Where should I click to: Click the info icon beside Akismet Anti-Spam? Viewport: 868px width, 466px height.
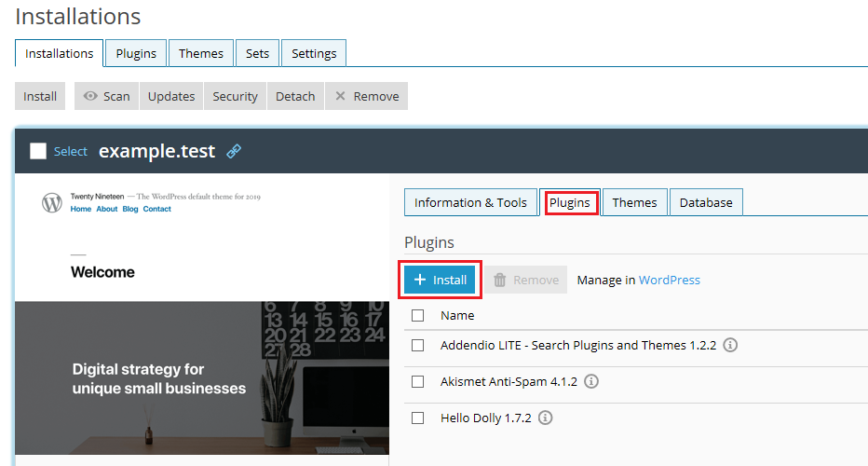click(x=590, y=381)
